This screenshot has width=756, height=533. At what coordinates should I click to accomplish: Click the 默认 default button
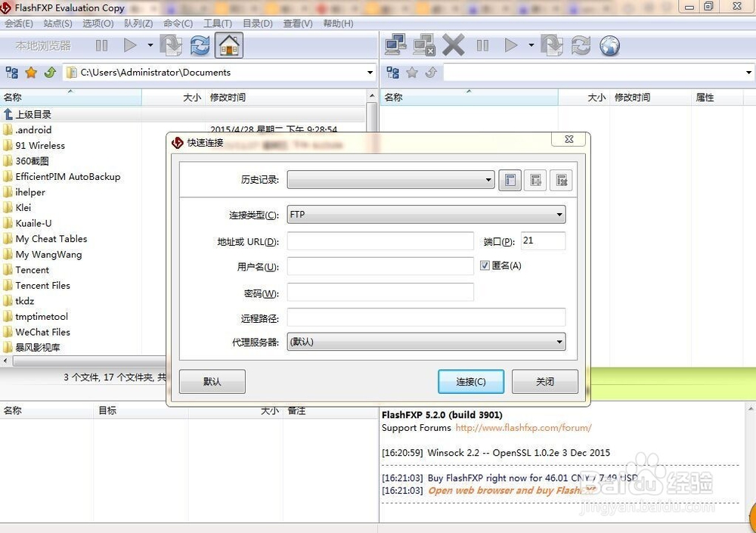[x=212, y=382]
